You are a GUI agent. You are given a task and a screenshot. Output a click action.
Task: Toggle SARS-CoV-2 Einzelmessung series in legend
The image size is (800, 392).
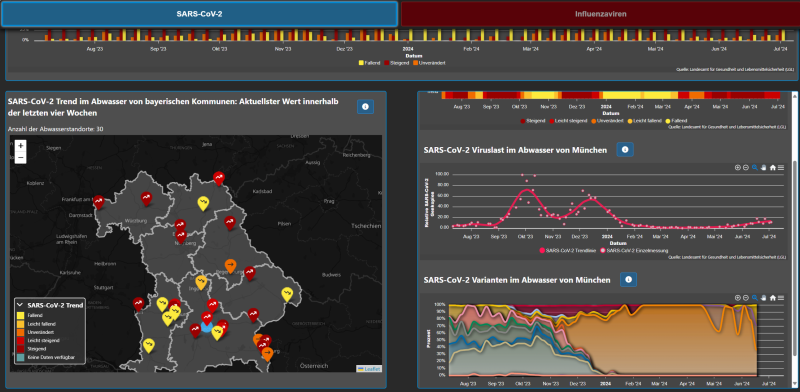pyautogui.click(x=636, y=251)
